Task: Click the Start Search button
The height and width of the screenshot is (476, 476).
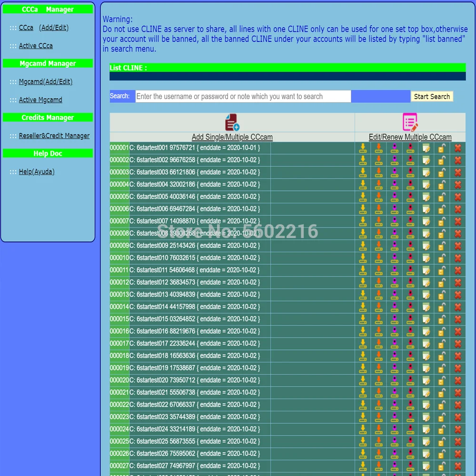Action: coord(432,97)
